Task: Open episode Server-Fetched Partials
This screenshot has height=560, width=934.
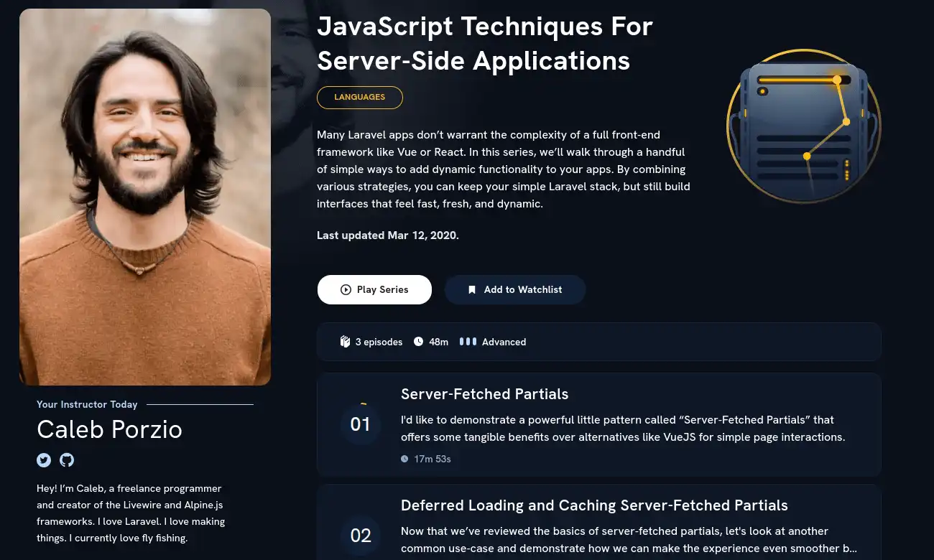Action: click(484, 394)
